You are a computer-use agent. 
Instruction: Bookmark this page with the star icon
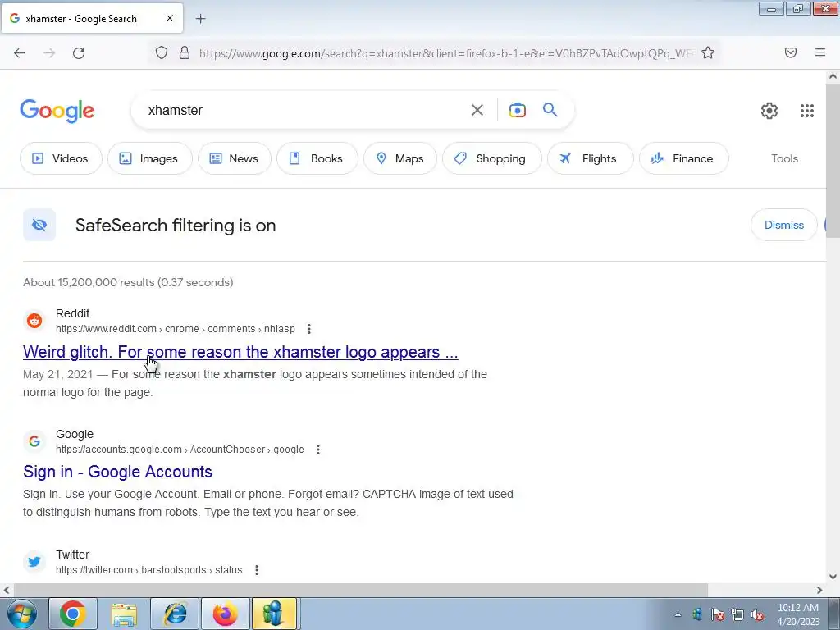click(708, 52)
